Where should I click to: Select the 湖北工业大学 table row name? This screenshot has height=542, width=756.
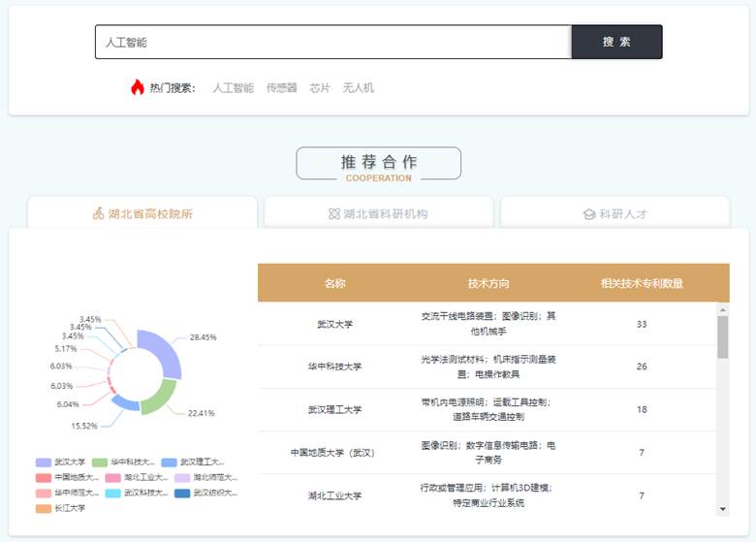(x=334, y=495)
